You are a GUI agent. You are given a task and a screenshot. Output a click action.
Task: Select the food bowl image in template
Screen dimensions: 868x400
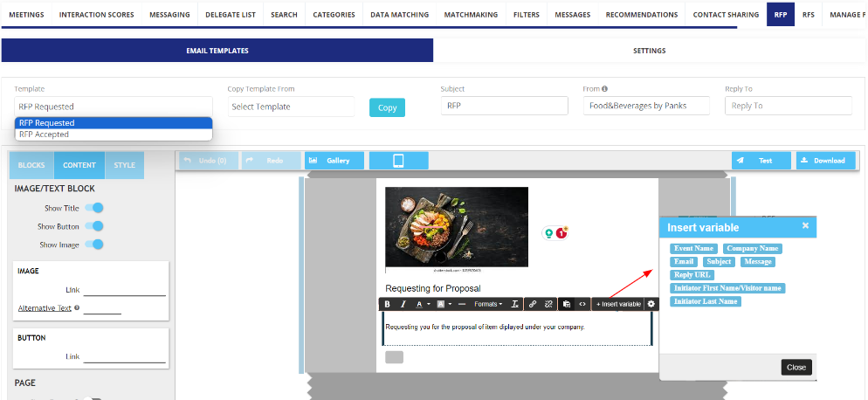[457, 227]
